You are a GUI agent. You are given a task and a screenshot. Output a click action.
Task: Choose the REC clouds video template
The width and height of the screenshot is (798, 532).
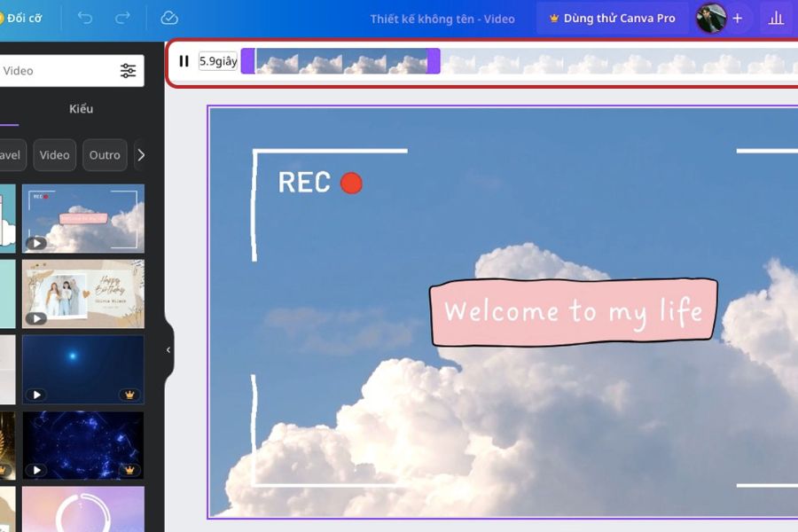[83, 219]
